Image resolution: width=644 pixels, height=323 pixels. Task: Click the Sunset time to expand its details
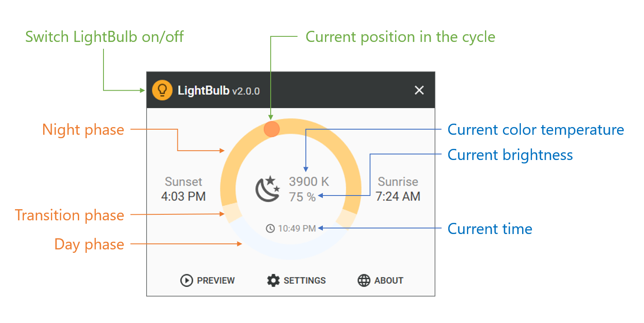pos(184,196)
